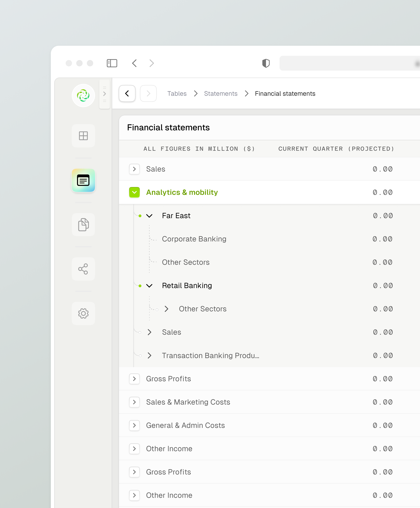Toggle the top Sales row expand box

[134, 169]
